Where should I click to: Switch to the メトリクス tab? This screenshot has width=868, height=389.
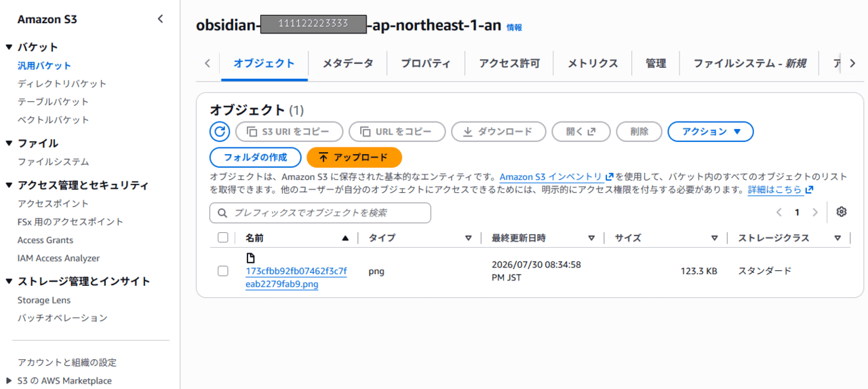click(x=593, y=63)
